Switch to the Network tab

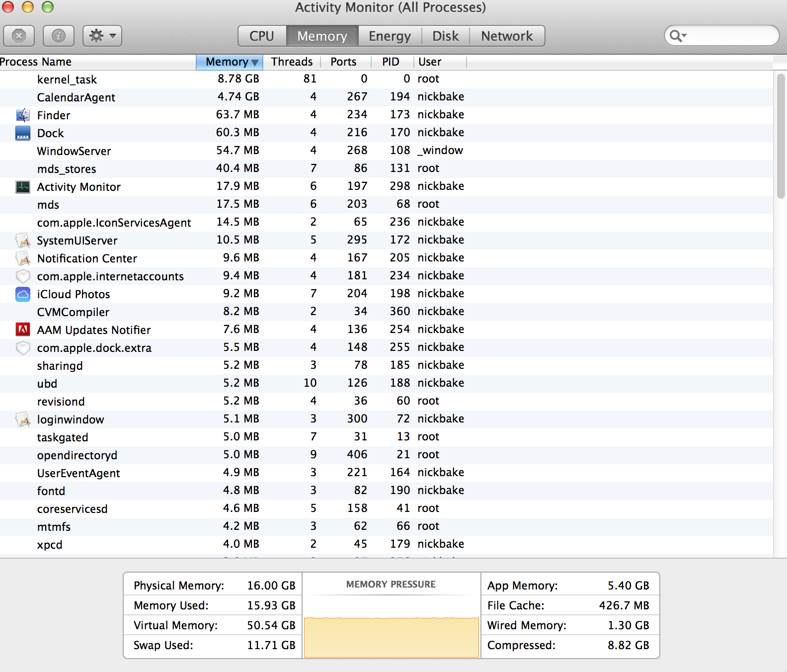(x=507, y=36)
